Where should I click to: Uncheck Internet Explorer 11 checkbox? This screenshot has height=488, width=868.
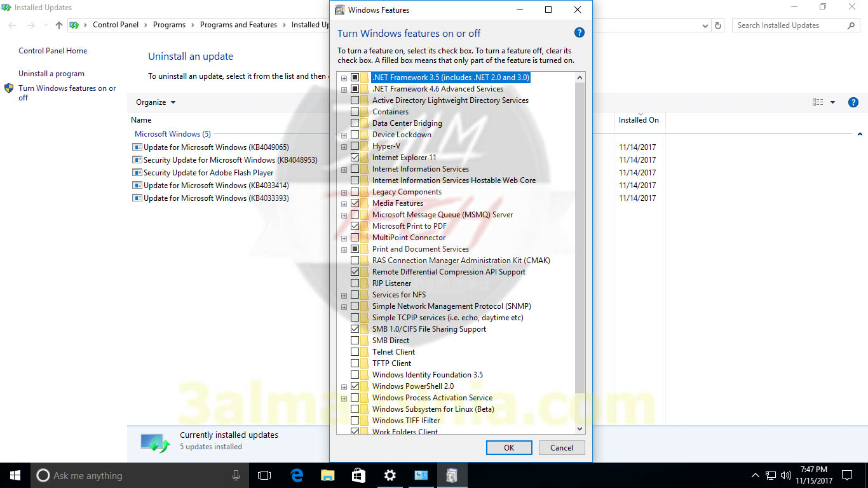[355, 158]
